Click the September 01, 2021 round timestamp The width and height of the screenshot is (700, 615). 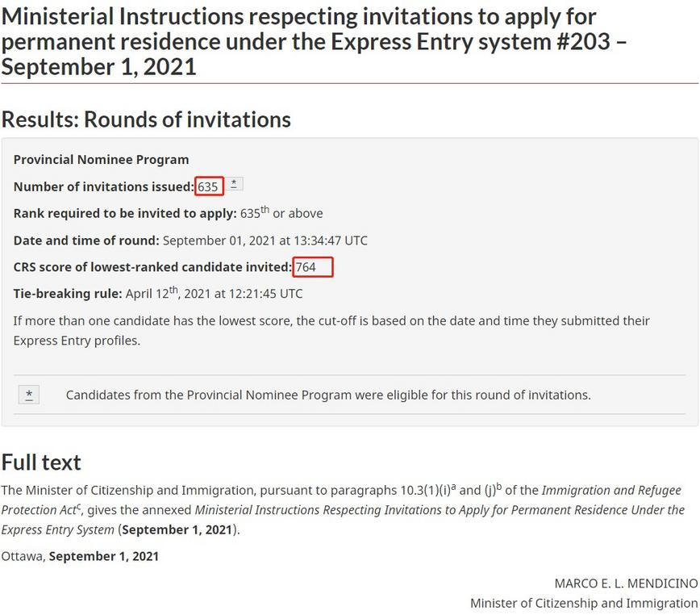[x=265, y=241]
